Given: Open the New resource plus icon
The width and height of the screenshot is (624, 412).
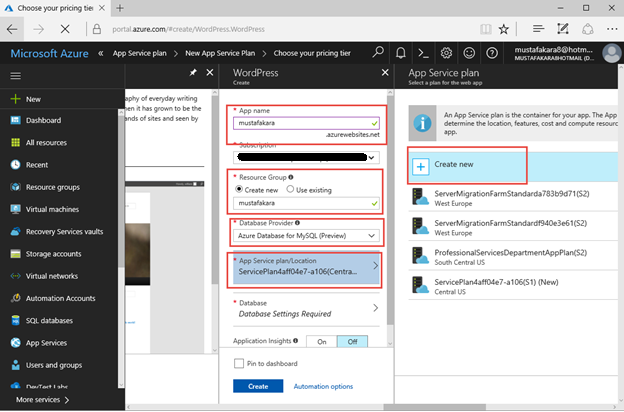Looking at the screenshot, I should coord(15,99).
